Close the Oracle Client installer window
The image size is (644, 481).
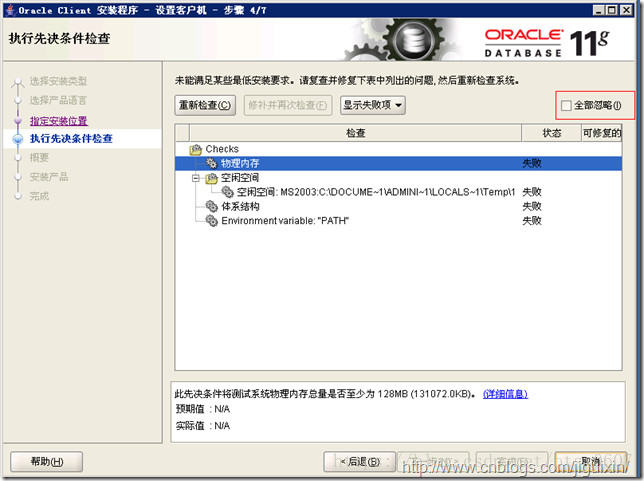[x=626, y=10]
